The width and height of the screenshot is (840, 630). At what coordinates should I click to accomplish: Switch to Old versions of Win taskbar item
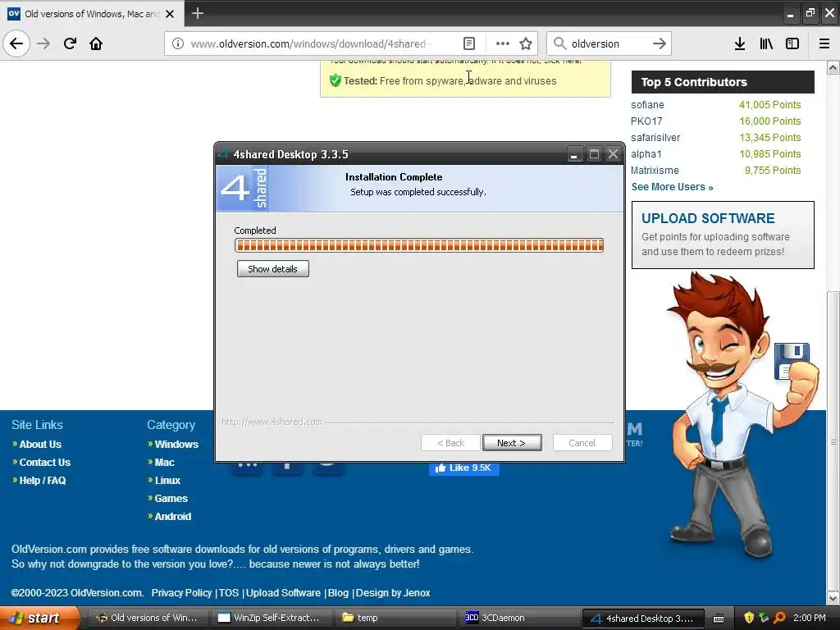pos(148,619)
